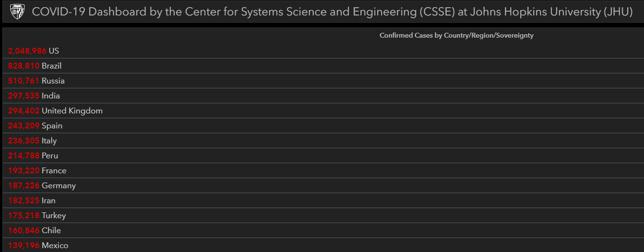644x252 pixels.
Task: Click the 828,810 red case count
Action: click(24, 66)
